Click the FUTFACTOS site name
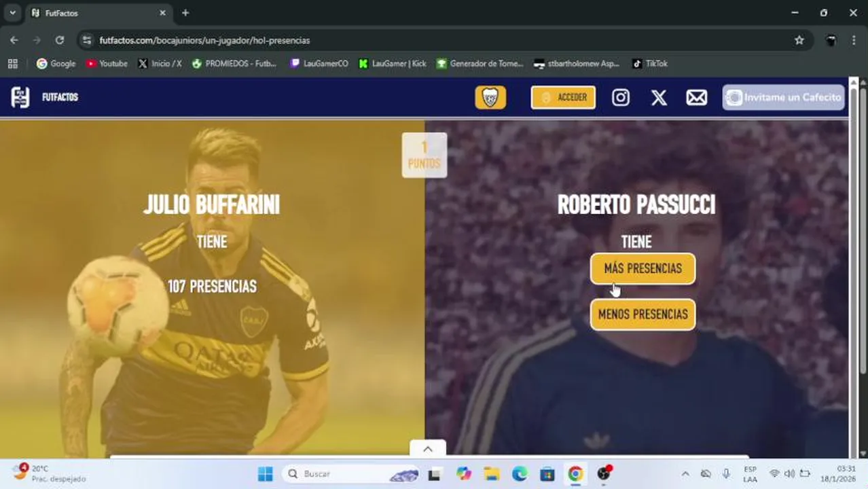 pyautogui.click(x=60, y=97)
